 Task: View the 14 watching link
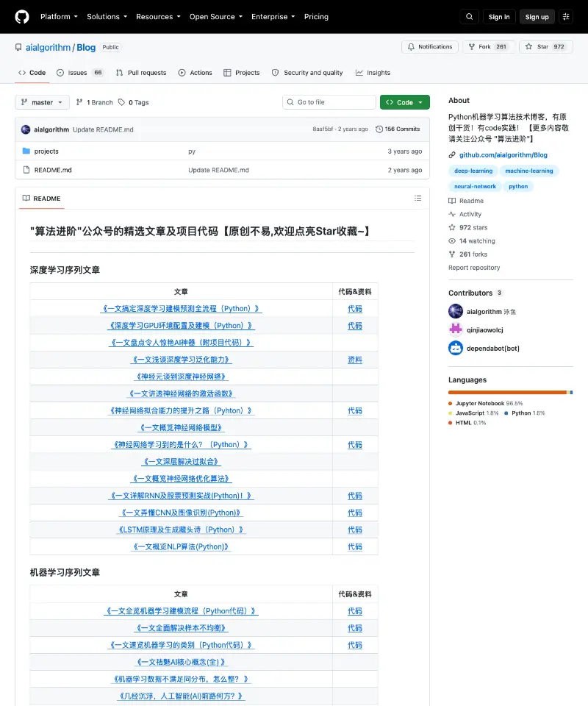(x=472, y=241)
